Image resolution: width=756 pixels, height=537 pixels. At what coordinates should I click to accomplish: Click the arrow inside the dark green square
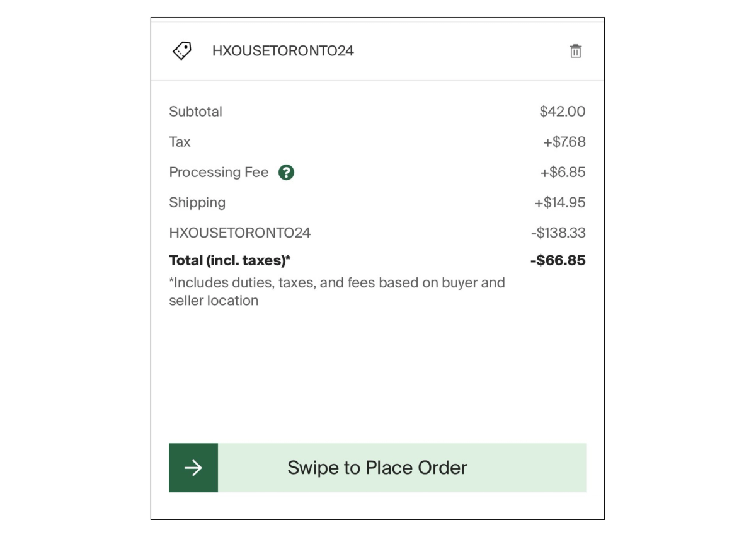pyautogui.click(x=193, y=468)
